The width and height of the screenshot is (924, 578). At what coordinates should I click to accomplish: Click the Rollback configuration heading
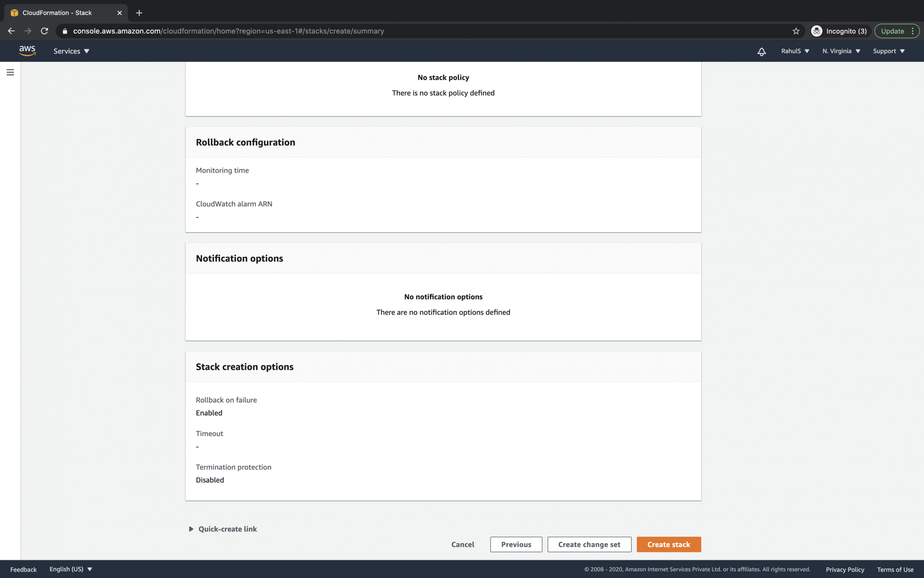click(246, 142)
